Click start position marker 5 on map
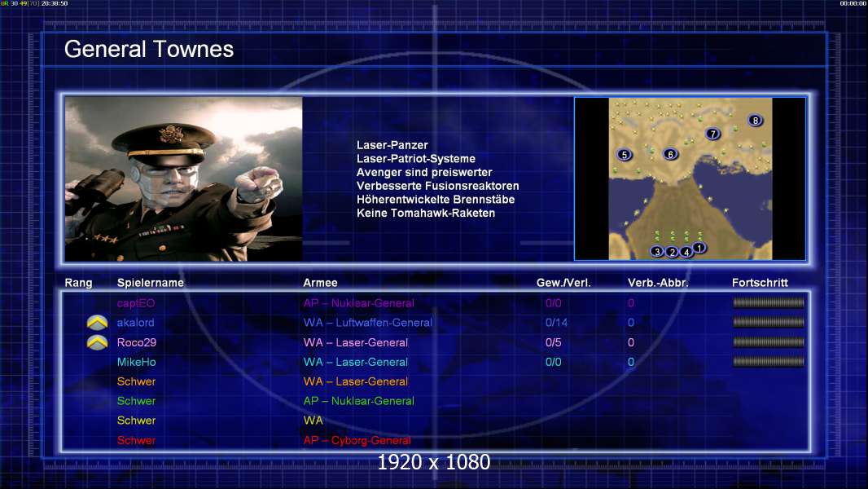 tap(625, 155)
